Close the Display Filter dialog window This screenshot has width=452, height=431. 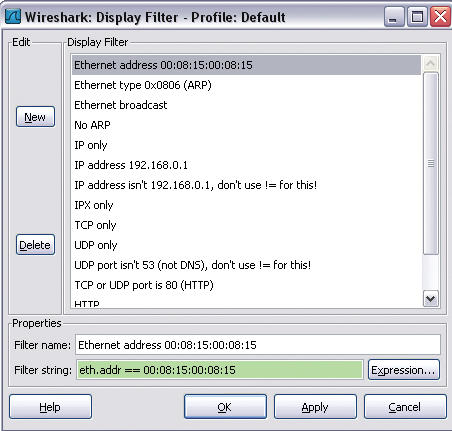pos(440,17)
